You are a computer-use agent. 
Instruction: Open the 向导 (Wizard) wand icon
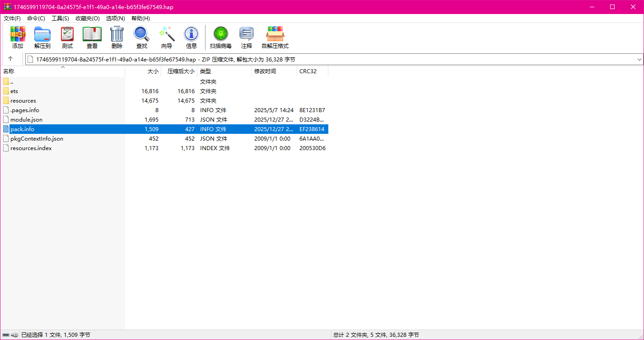pos(167,34)
